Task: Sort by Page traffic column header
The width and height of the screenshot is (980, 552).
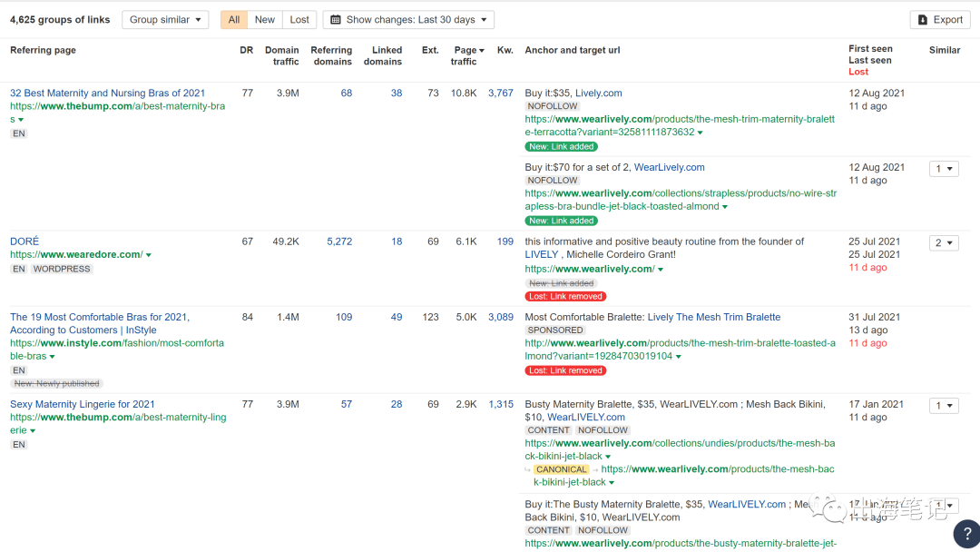Action: coord(467,55)
